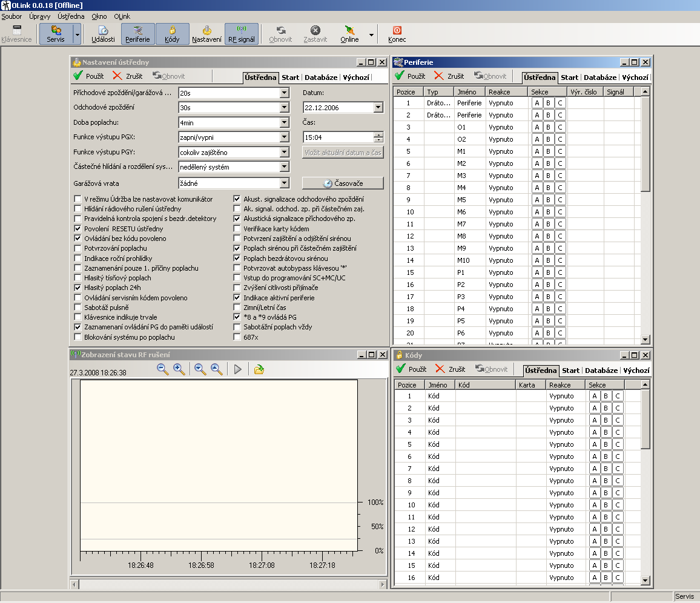Open the Okno menu

pos(99,16)
